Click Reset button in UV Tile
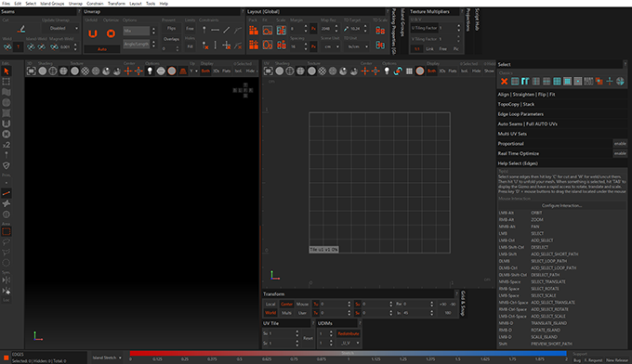The width and height of the screenshot is (632, 364). [308, 338]
